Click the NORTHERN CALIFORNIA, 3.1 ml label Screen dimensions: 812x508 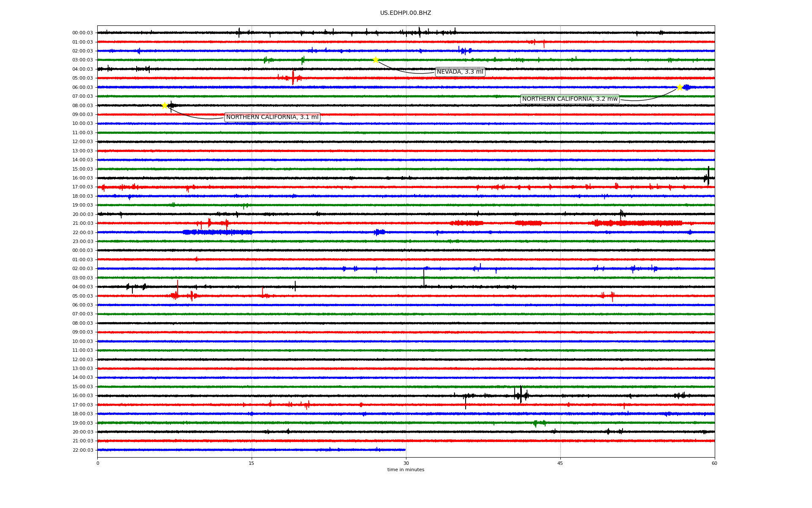coord(272,117)
